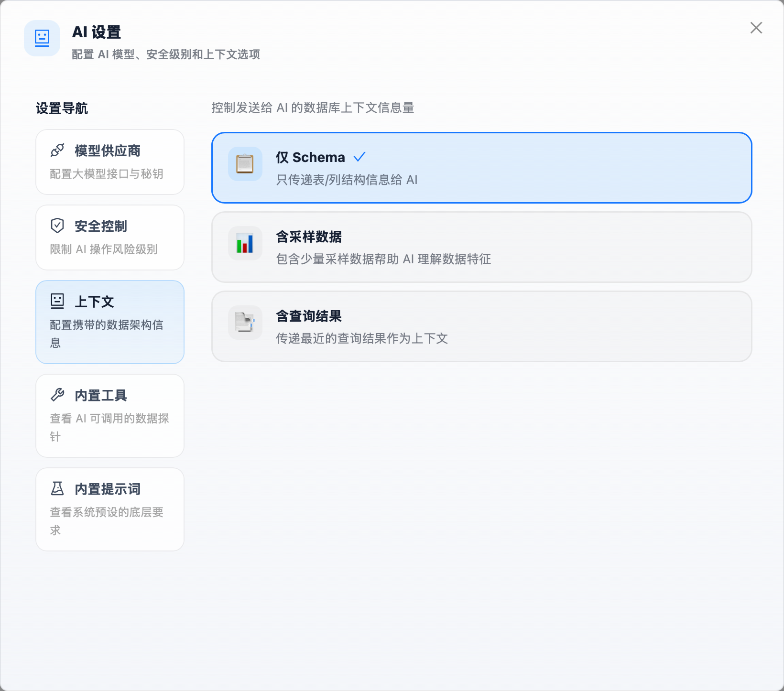This screenshot has width=784, height=691.
Task: Click the wrench icon for 内置工具
Action: click(x=57, y=395)
